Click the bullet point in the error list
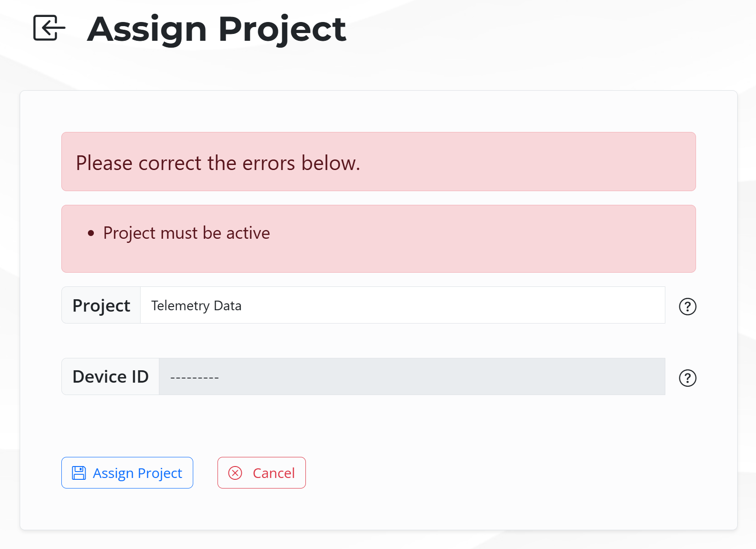Screen dimensions: 756x549 pos(91,233)
